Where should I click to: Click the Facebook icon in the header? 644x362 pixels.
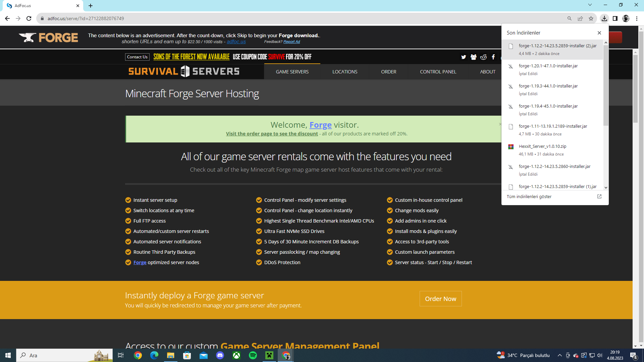[x=493, y=57]
